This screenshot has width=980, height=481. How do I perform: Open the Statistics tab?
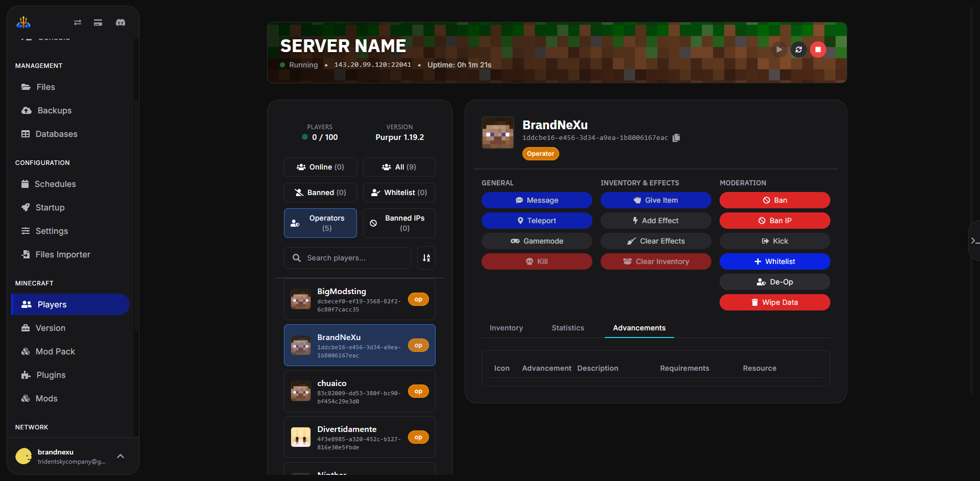[567, 328]
